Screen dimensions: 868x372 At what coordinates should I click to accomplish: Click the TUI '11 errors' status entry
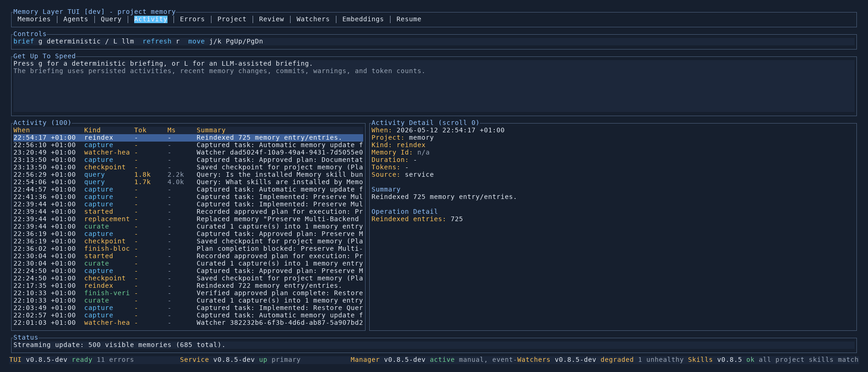pos(115,360)
